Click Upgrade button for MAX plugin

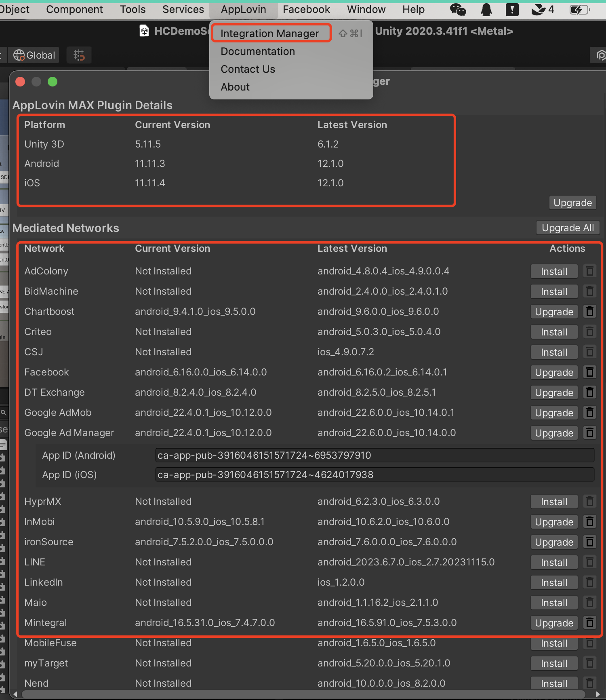pyautogui.click(x=572, y=203)
